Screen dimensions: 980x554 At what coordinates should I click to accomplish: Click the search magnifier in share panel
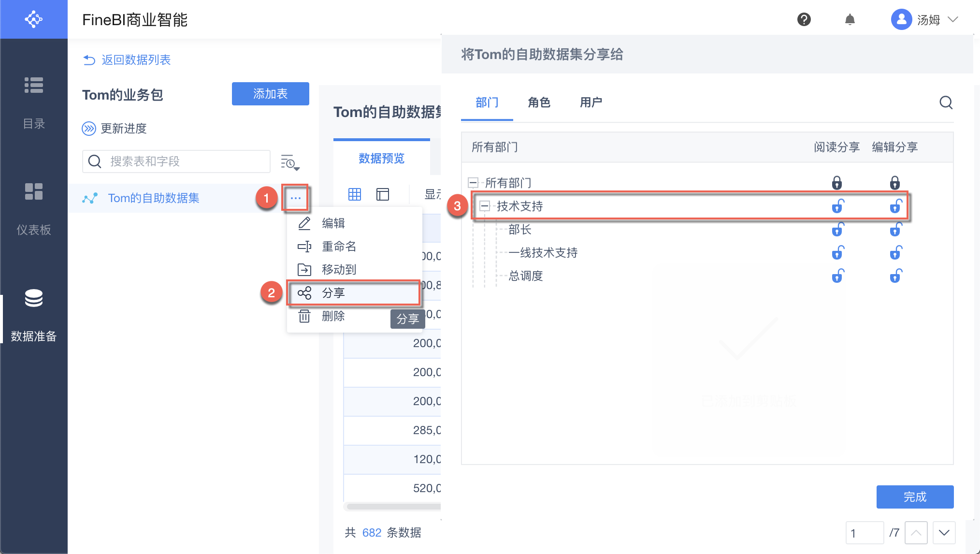pyautogui.click(x=946, y=102)
